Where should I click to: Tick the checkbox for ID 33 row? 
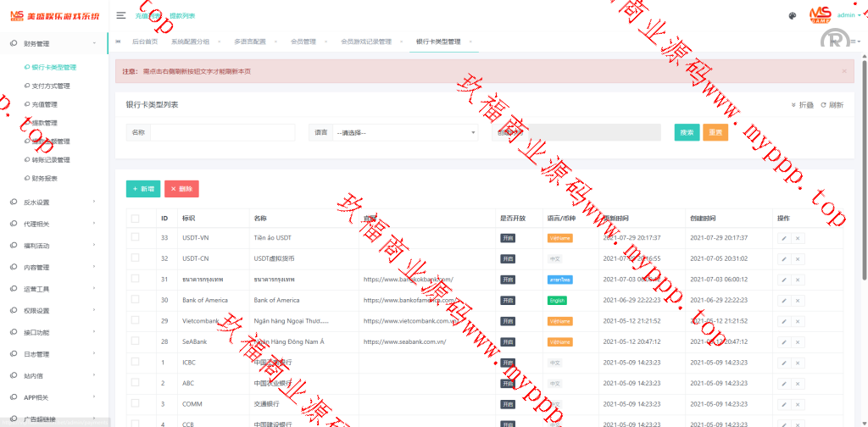135,238
